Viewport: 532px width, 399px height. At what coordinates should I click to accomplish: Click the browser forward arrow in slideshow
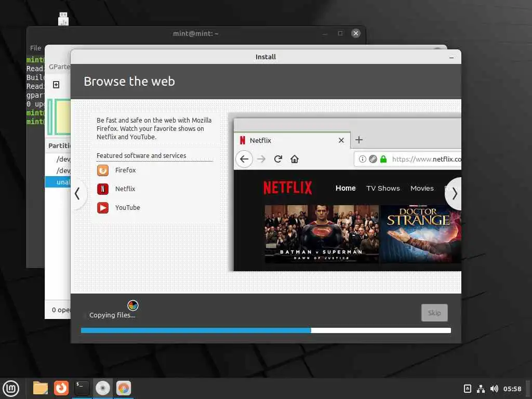tap(261, 159)
